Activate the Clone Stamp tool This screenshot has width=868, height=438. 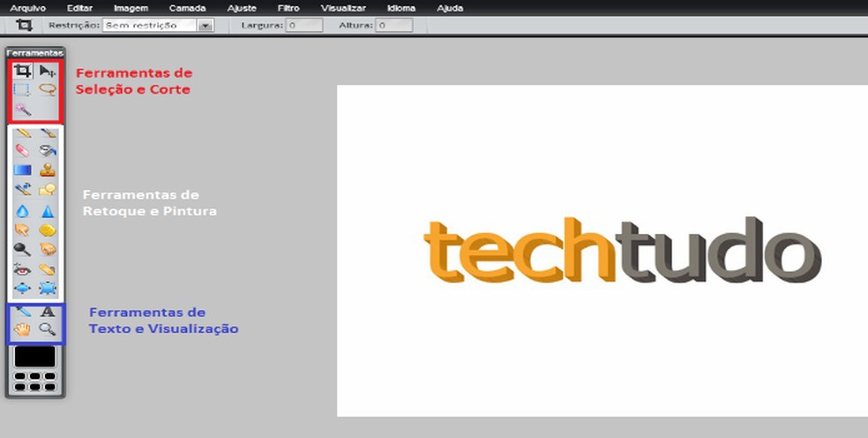coord(48,170)
